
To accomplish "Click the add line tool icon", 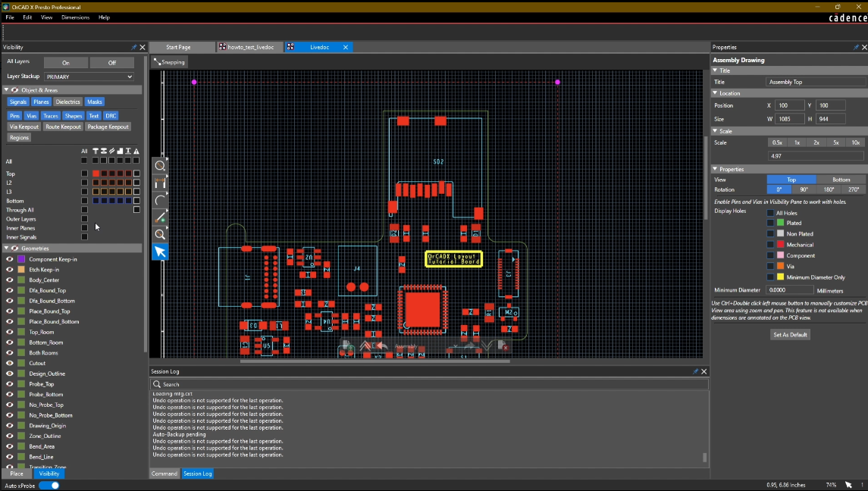I will point(160,217).
